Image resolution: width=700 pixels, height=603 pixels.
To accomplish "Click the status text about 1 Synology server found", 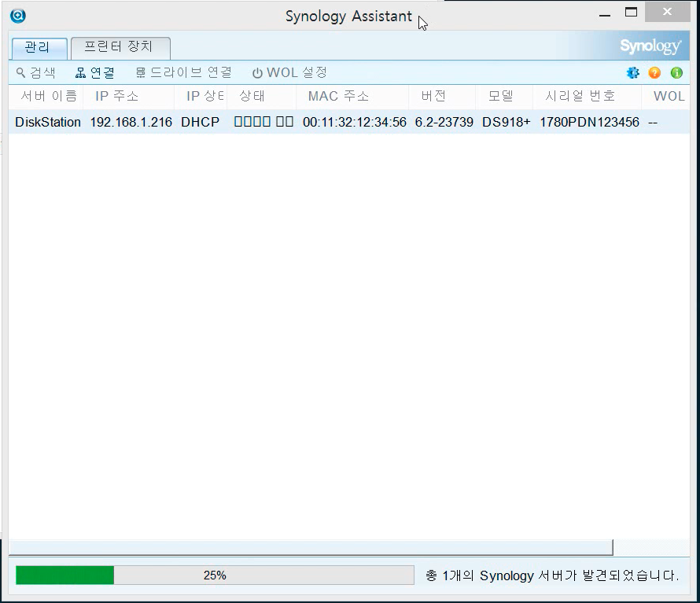I will click(x=552, y=575).
